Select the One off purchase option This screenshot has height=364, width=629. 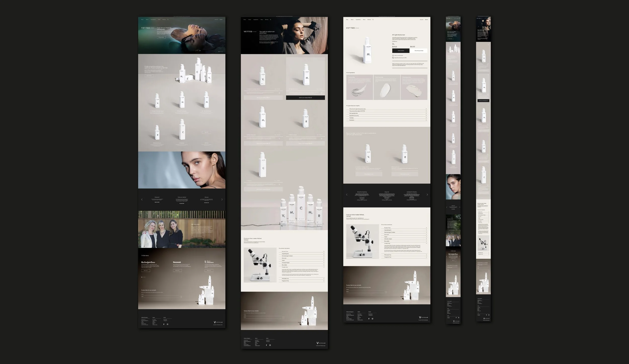[419, 51]
